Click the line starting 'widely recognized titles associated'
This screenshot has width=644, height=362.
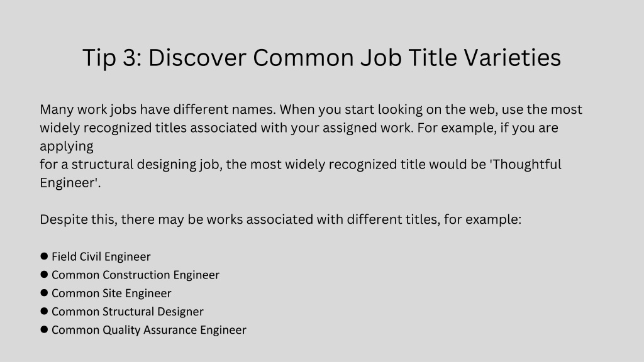[299, 128]
